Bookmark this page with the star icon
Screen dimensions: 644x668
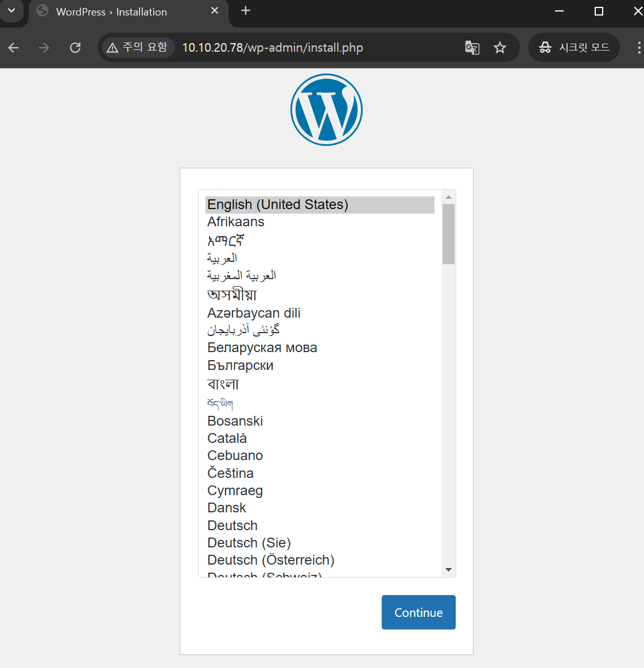pyautogui.click(x=500, y=48)
